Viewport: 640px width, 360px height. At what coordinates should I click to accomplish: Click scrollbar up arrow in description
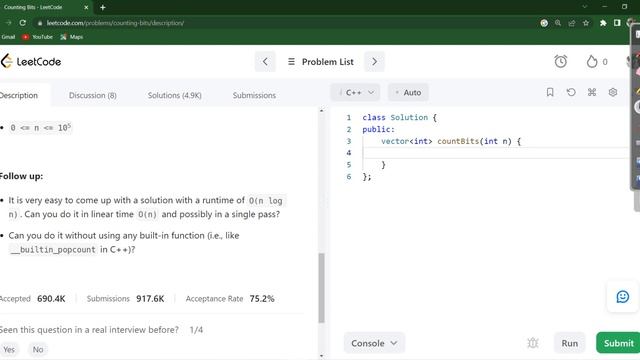(322, 111)
